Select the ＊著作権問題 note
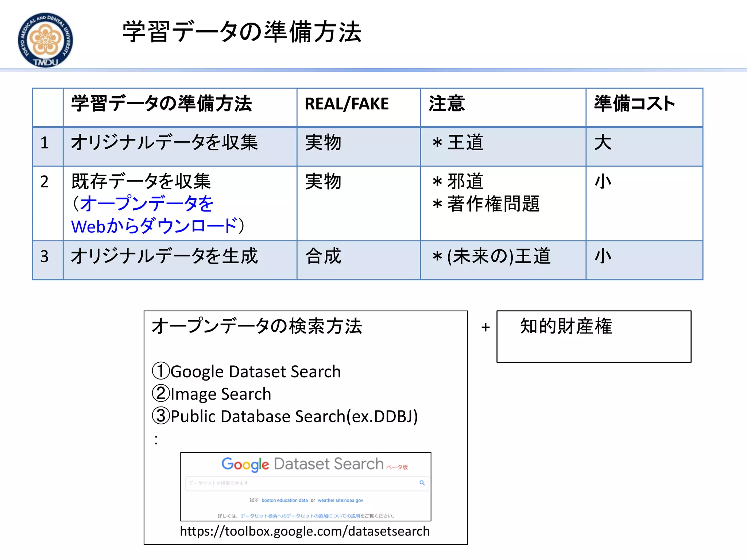Screen dimensions: 747x560 (x=485, y=204)
